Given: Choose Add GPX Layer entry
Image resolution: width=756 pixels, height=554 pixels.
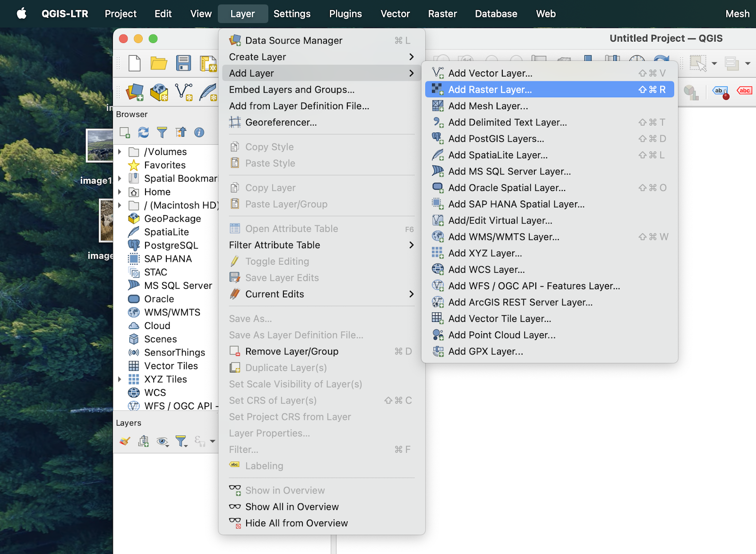Looking at the screenshot, I should [x=550, y=351].
